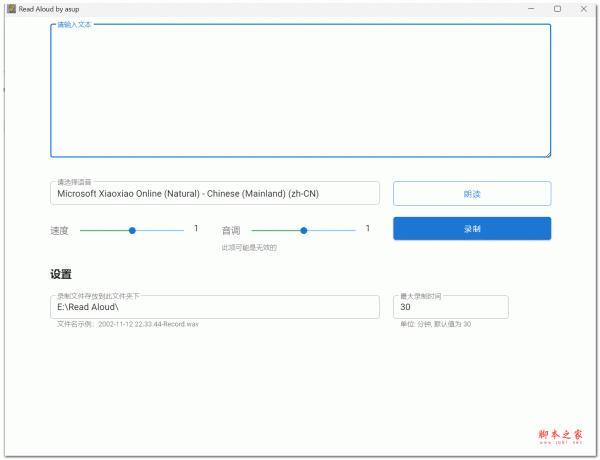Click the 此项可能是无效的 pitch hint
Image resolution: width=600 pixels, height=460 pixels.
(x=249, y=248)
